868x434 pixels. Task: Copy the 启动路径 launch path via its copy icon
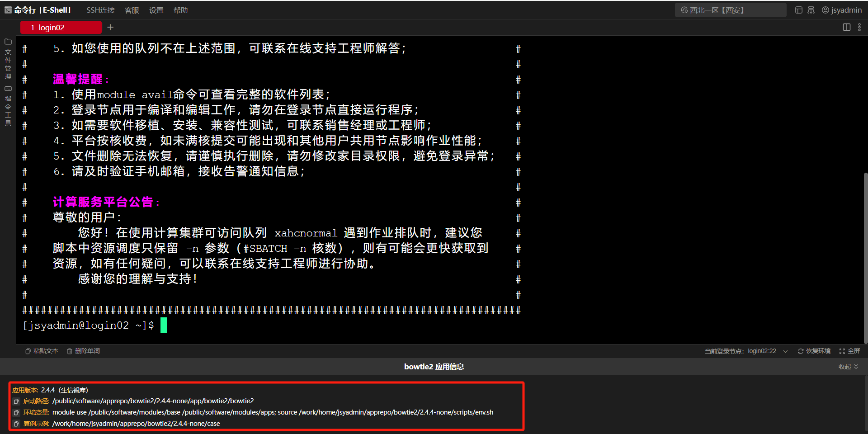[x=16, y=401]
